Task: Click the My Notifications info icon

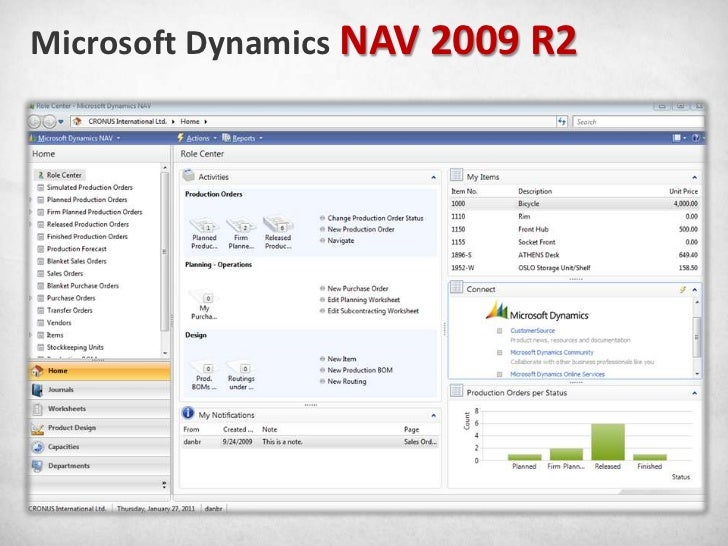Action: coord(188,413)
